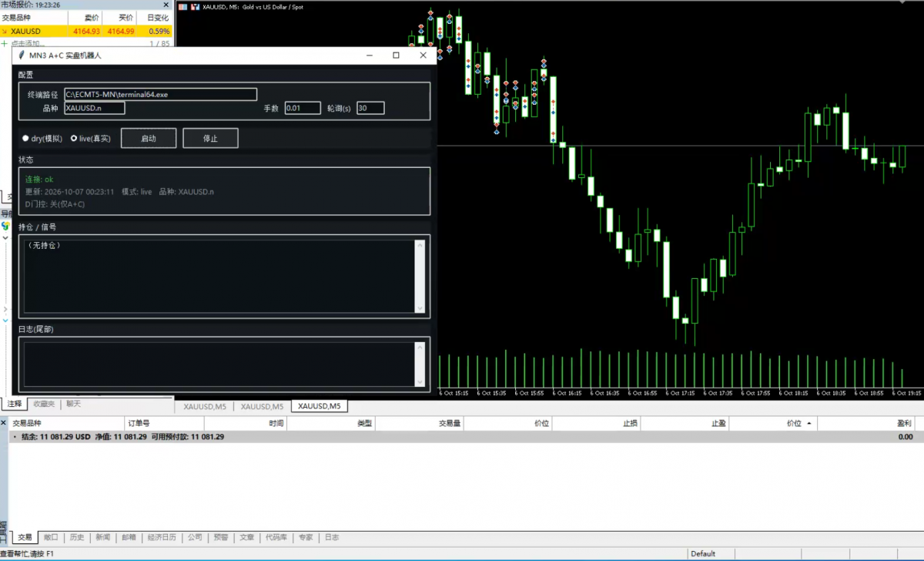The height and width of the screenshot is (561, 924).
Task: Switch to the 聊天 chat tab
Action: [73, 404]
